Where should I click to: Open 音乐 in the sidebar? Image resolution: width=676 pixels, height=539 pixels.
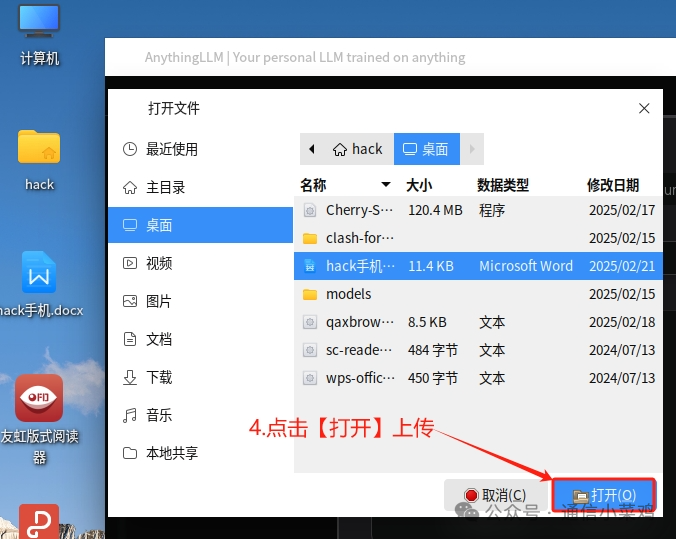click(200, 415)
